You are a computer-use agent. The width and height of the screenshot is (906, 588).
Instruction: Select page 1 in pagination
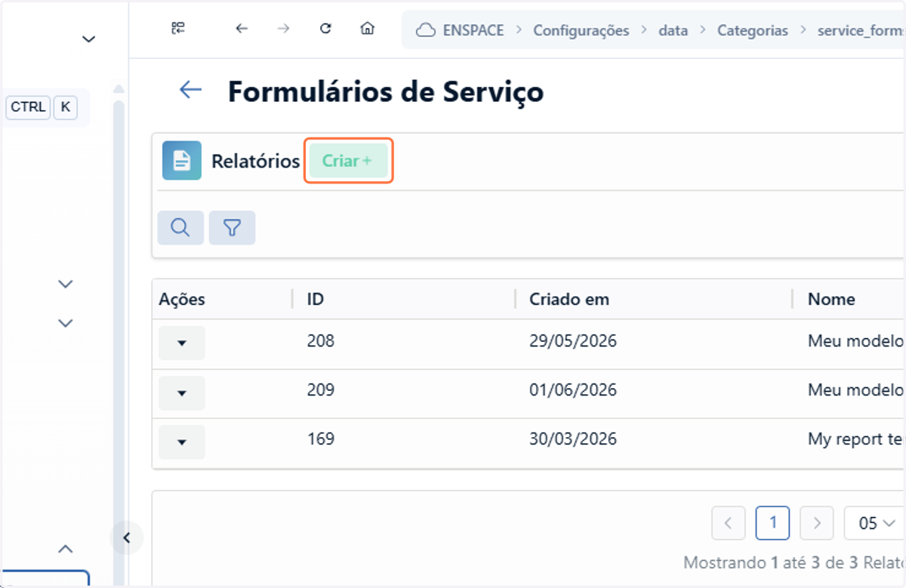tap(772, 522)
